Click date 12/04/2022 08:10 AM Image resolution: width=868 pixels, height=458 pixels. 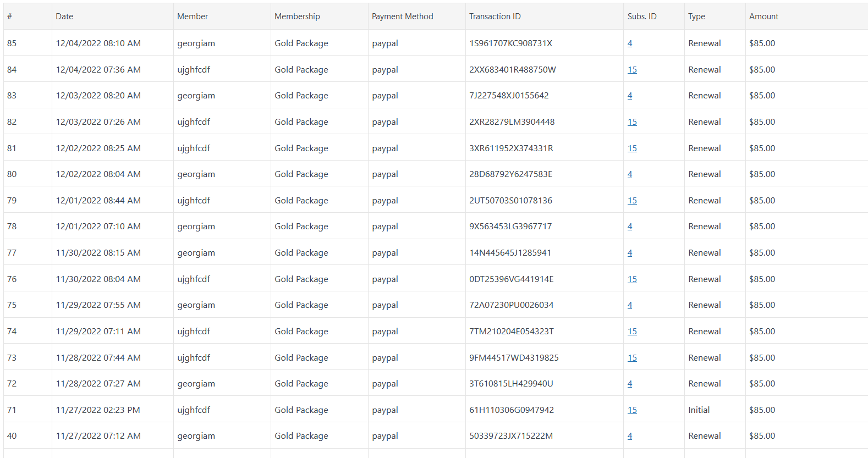[x=98, y=43]
